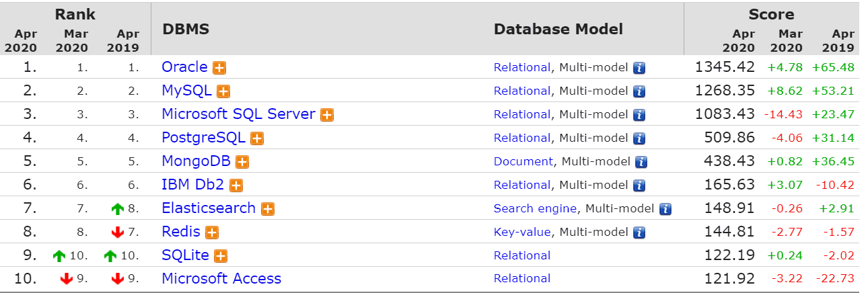Click the orange plus icon beside MongoDB
Image resolution: width=868 pixels, height=293 pixels.
click(242, 162)
